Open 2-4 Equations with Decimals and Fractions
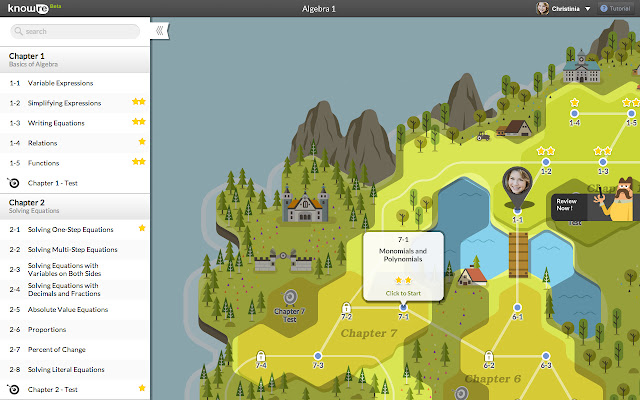This screenshot has height=400, width=640. pyautogui.click(x=75, y=289)
